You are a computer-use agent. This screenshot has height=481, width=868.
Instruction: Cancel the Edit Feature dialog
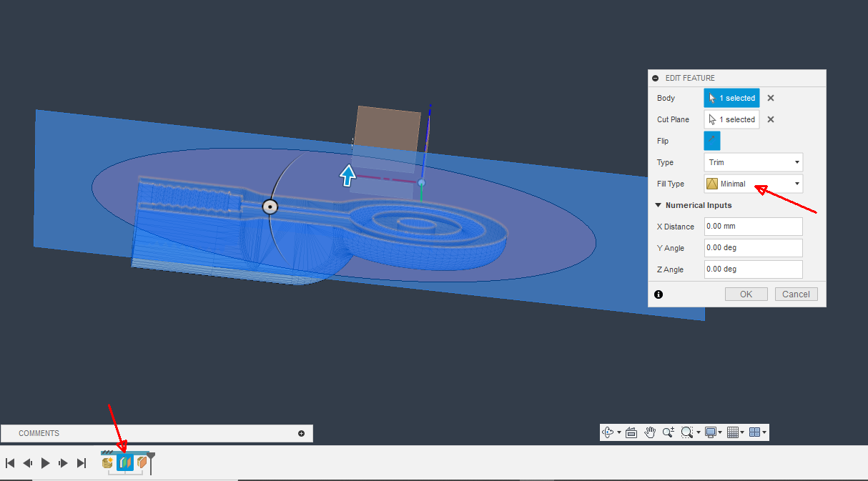coord(796,294)
